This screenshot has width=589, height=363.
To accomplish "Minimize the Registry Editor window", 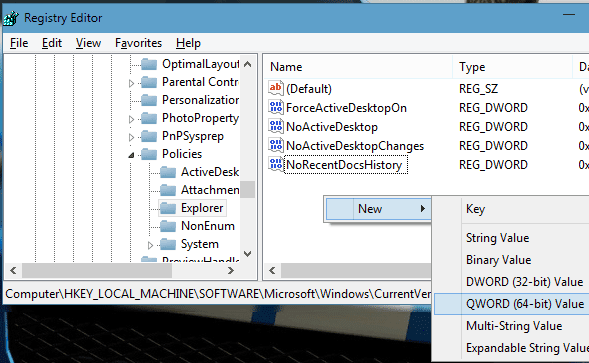I will pyautogui.click(x=569, y=15).
